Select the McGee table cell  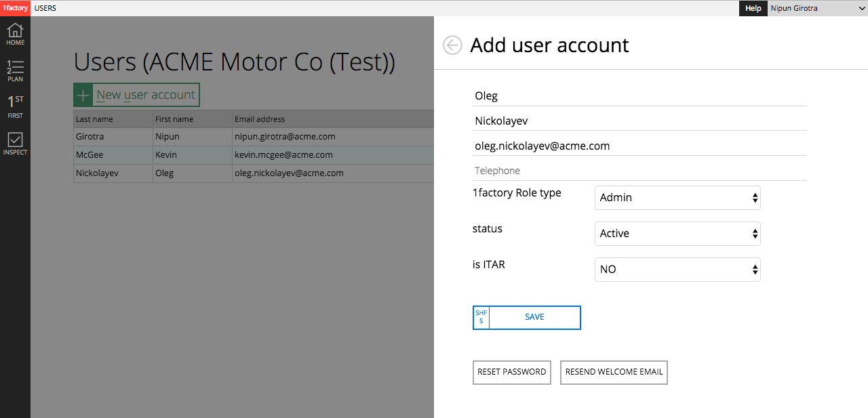113,155
